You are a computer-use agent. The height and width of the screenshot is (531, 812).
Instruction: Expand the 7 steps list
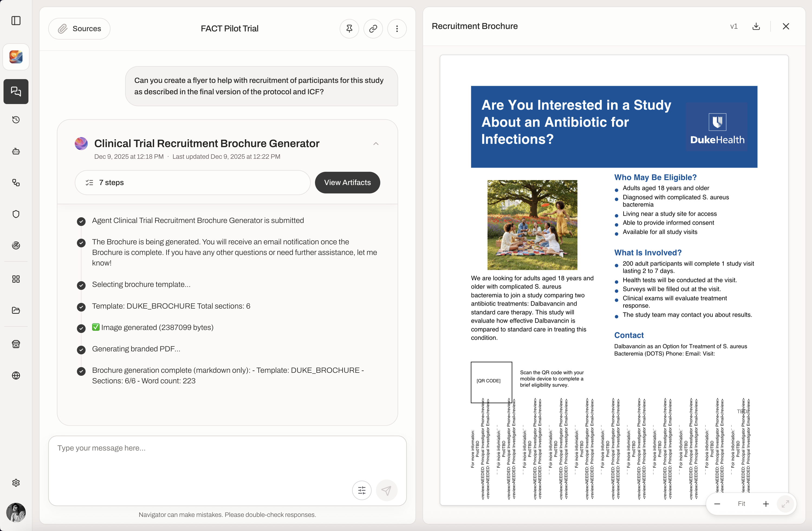pos(192,183)
